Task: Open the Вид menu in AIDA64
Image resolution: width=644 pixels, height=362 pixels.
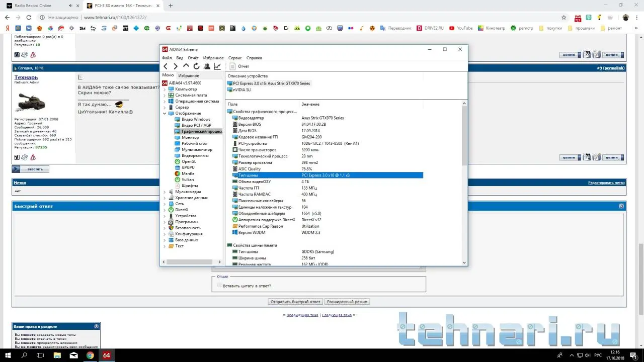Action: (180, 58)
